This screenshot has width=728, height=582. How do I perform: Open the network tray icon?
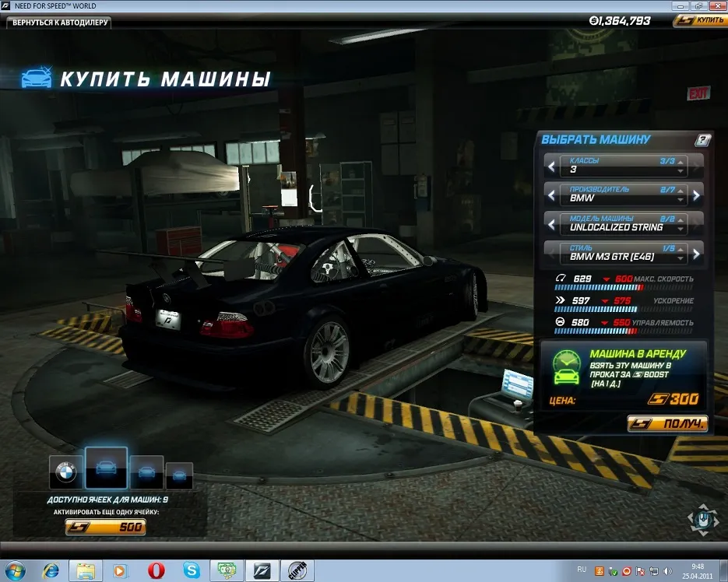click(654, 571)
